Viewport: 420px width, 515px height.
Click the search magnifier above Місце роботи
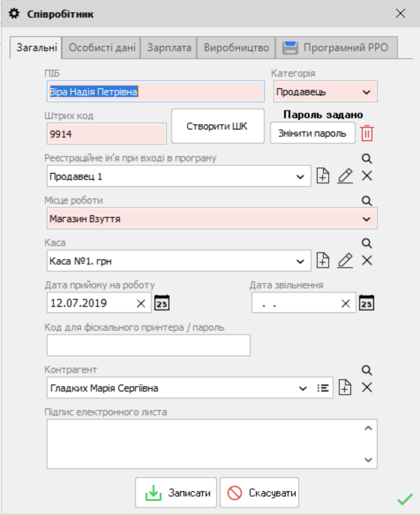tap(367, 201)
